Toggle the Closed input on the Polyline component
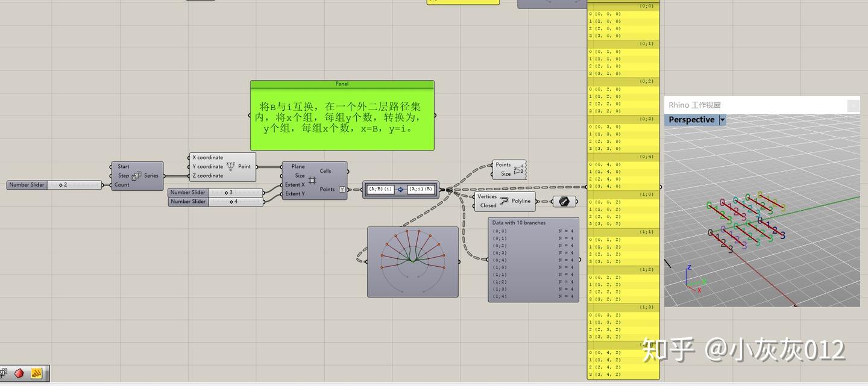 pyautogui.click(x=488, y=205)
